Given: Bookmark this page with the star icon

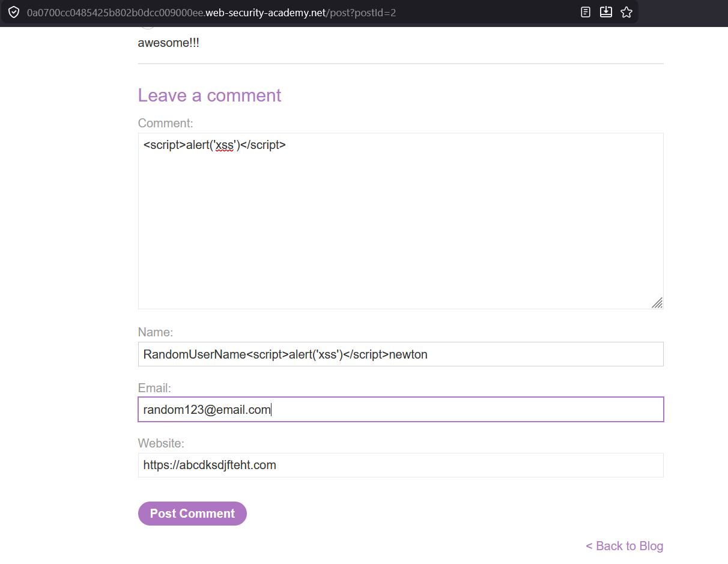Looking at the screenshot, I should click(x=626, y=12).
